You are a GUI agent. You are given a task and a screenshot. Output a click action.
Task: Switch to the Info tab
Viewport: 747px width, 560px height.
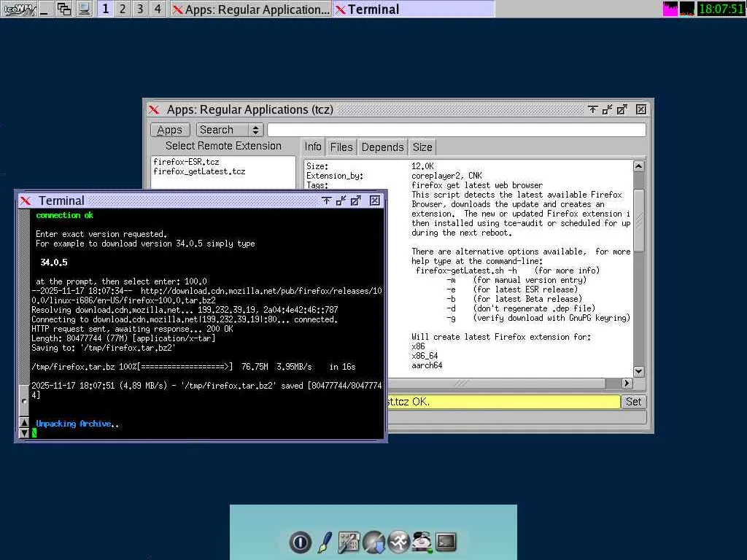click(313, 147)
